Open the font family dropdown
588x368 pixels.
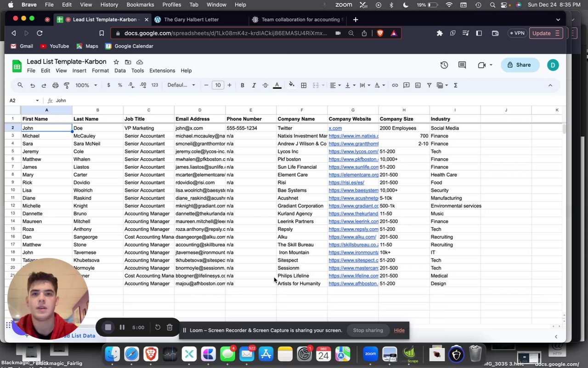click(181, 85)
